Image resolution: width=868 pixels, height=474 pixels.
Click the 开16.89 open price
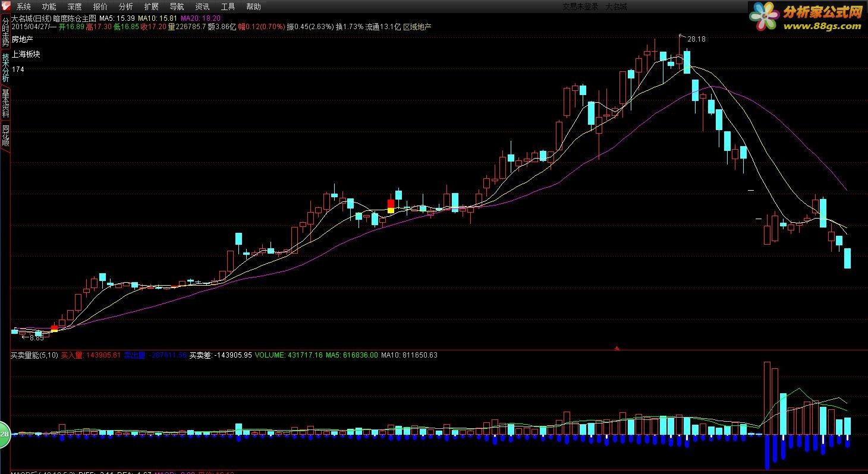(x=71, y=27)
